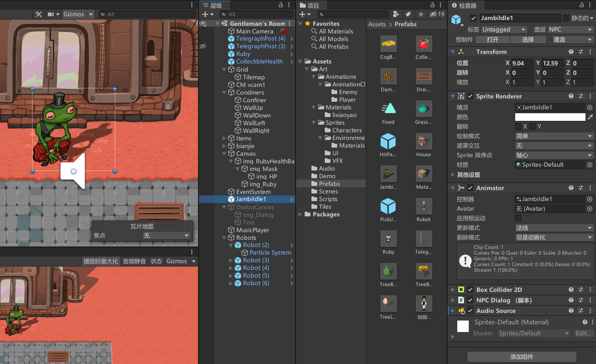
Task: Click the Audio Source component icon
Action: [461, 310]
